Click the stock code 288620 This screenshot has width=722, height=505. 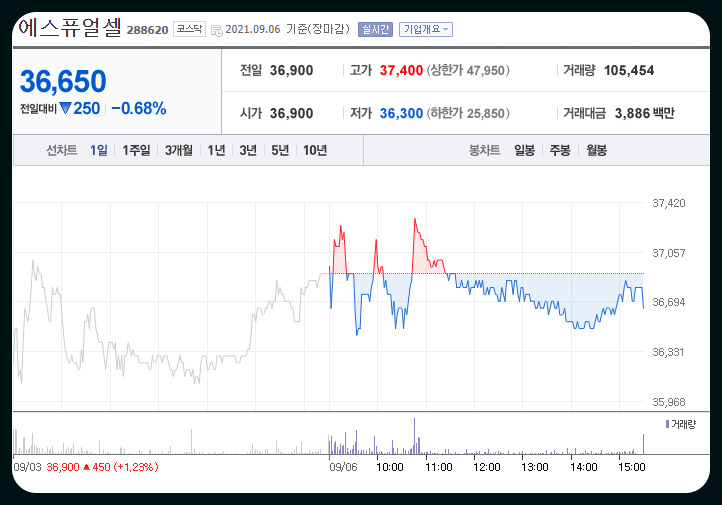pyautogui.click(x=147, y=30)
